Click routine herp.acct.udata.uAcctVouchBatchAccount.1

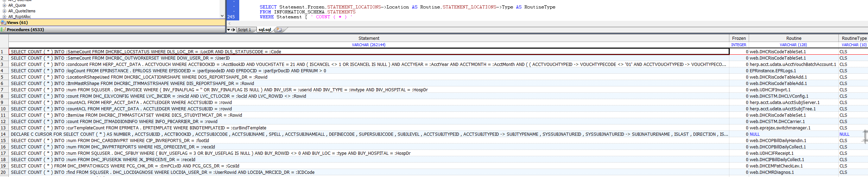793,65
